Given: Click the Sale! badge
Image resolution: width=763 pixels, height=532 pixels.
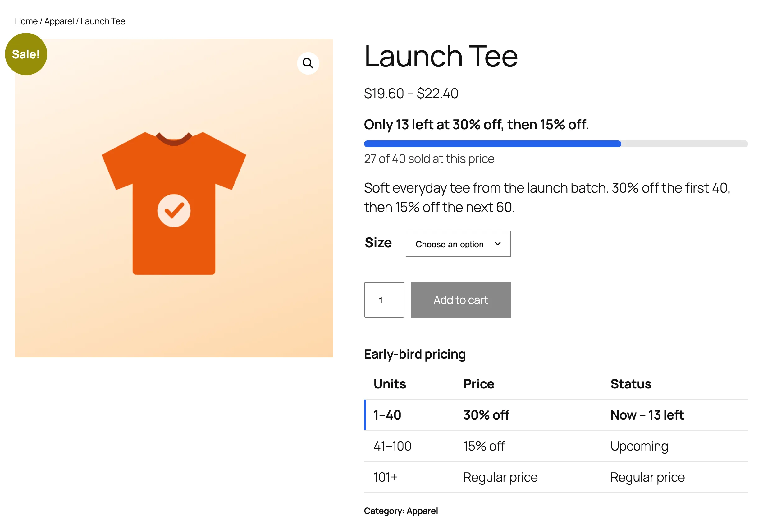Looking at the screenshot, I should pos(26,54).
